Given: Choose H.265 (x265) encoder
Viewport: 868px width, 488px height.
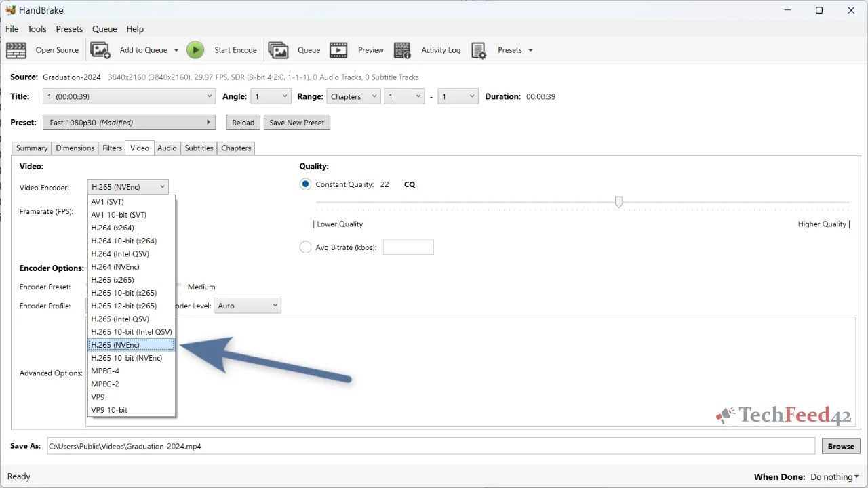Looking at the screenshot, I should (x=132, y=280).
